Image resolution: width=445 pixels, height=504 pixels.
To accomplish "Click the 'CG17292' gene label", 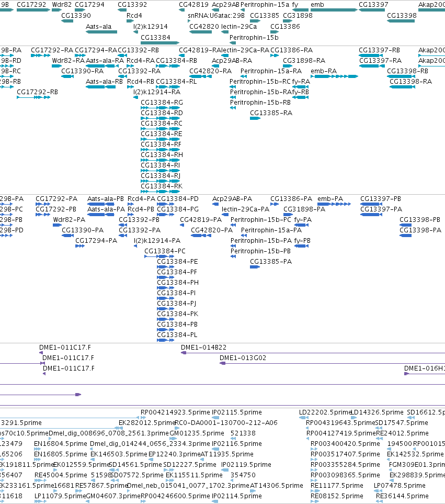I will [x=31, y=5].
